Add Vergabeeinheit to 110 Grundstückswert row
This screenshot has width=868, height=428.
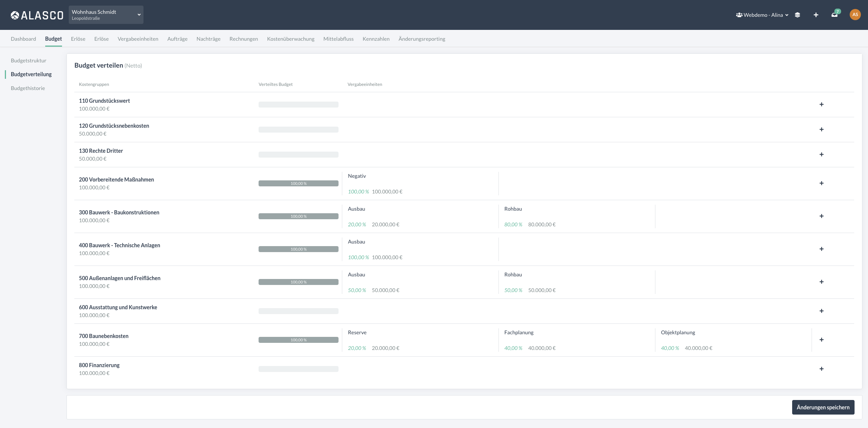[x=821, y=105]
